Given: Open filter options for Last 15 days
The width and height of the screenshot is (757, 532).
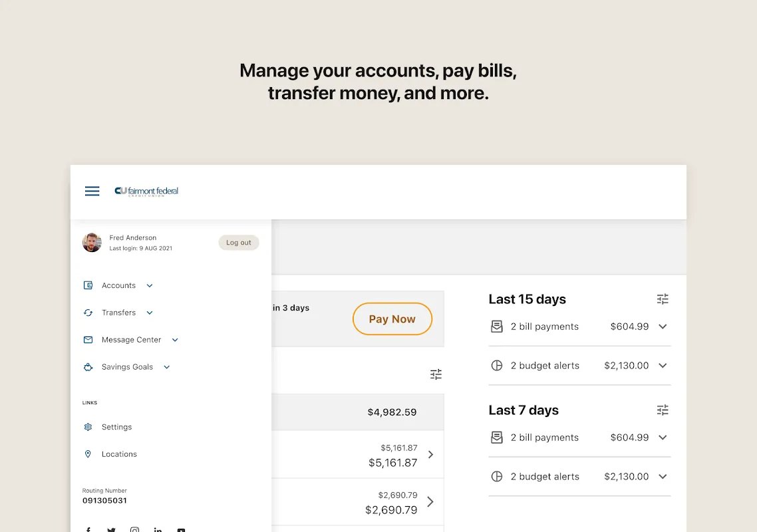Looking at the screenshot, I should pos(663,299).
